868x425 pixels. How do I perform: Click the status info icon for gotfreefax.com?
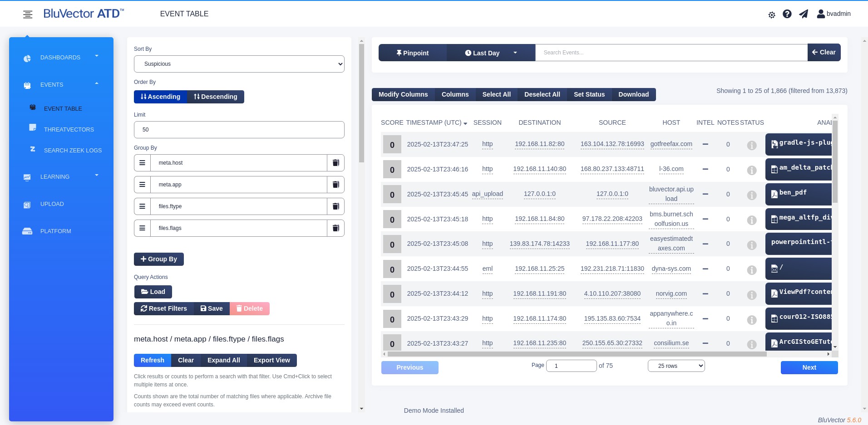pos(752,145)
